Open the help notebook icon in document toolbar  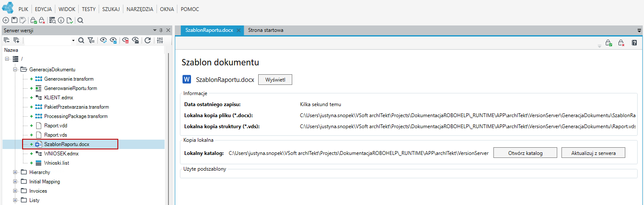tap(634, 43)
